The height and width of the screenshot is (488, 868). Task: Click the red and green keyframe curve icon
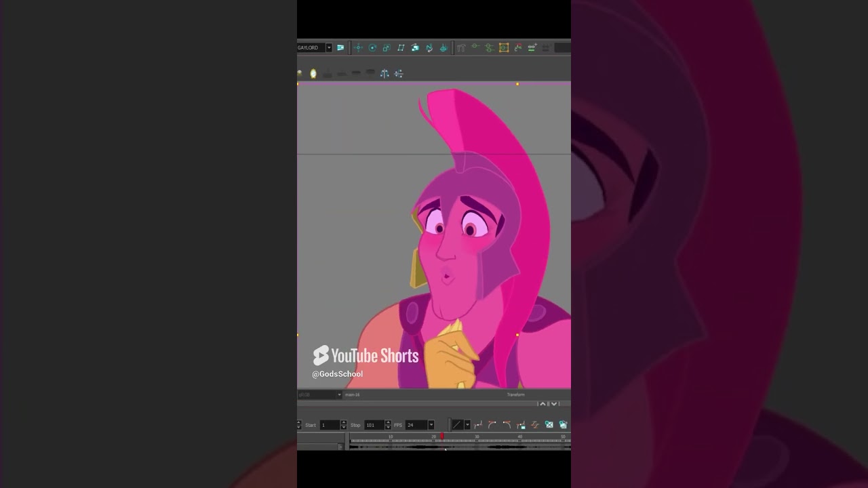pyautogui.click(x=518, y=47)
